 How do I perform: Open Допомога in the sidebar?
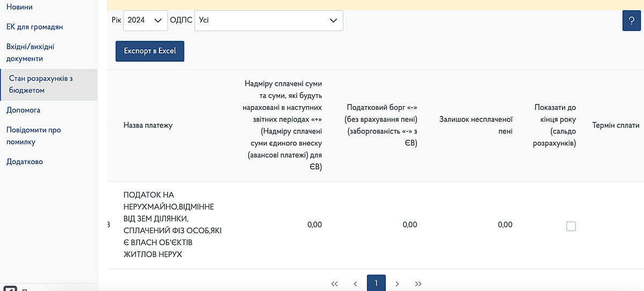pyautogui.click(x=24, y=110)
